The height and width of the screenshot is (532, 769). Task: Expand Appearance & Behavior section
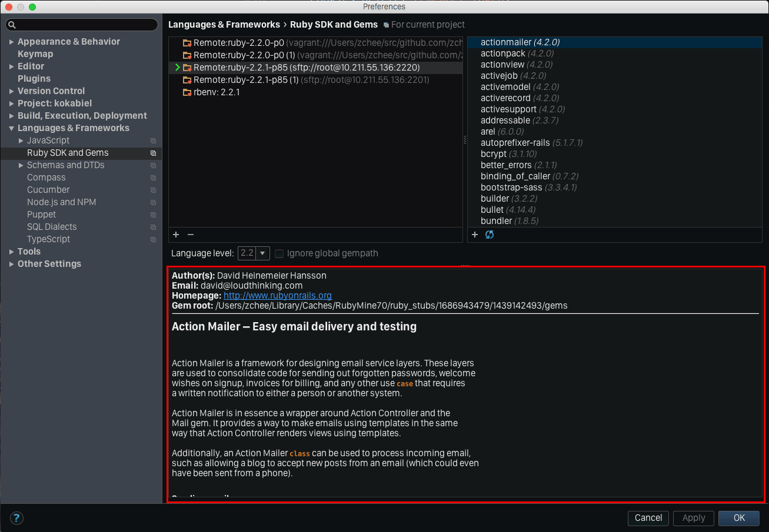coord(12,42)
